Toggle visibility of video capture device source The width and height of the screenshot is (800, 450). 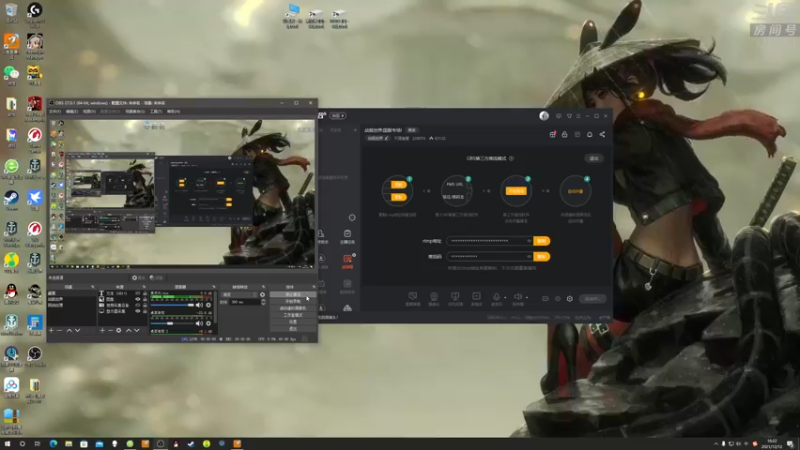[138, 305]
